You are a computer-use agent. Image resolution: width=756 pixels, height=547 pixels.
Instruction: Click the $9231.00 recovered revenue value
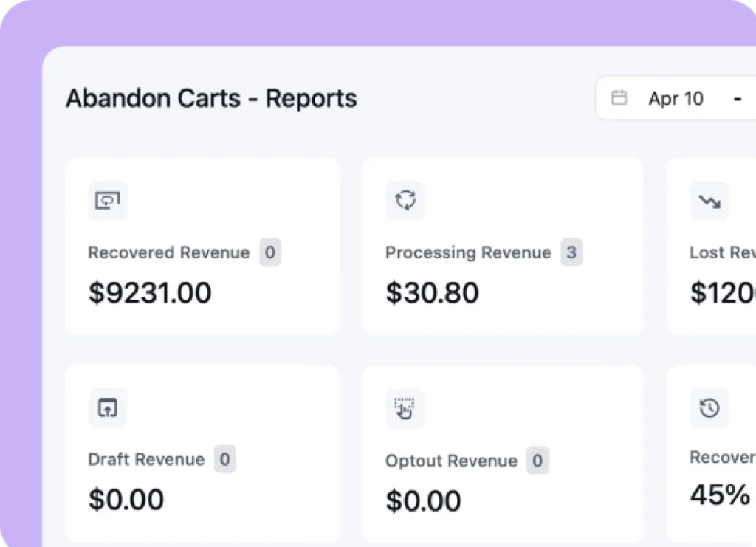[150, 292]
